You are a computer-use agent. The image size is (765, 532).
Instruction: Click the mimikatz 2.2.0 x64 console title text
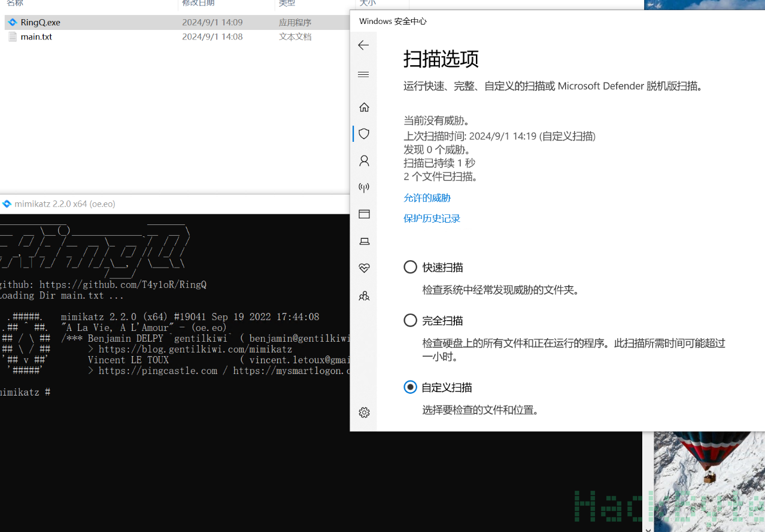point(65,203)
